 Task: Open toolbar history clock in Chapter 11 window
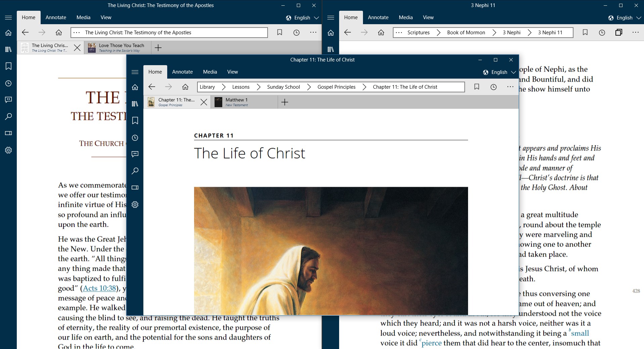click(x=493, y=87)
